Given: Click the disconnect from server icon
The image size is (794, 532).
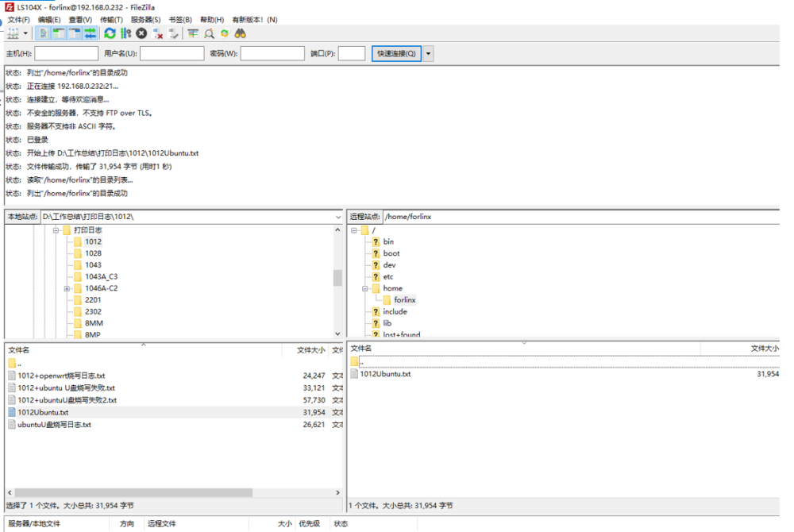Looking at the screenshot, I should point(158,33).
